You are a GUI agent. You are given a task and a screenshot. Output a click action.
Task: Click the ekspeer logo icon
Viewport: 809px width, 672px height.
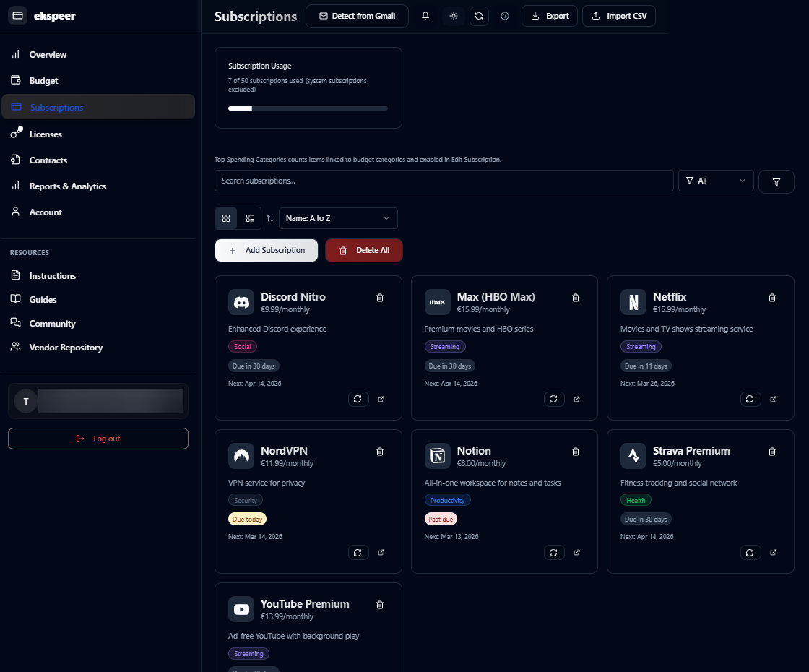click(x=17, y=15)
